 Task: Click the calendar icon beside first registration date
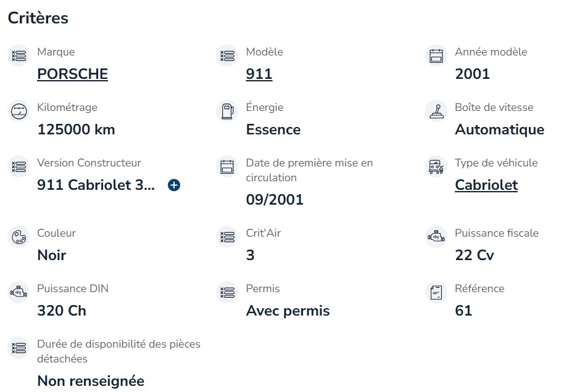coord(227,166)
